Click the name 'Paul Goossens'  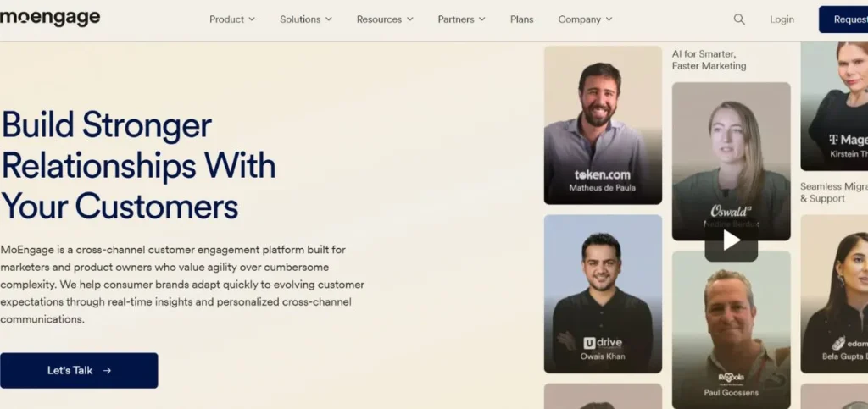tap(732, 393)
